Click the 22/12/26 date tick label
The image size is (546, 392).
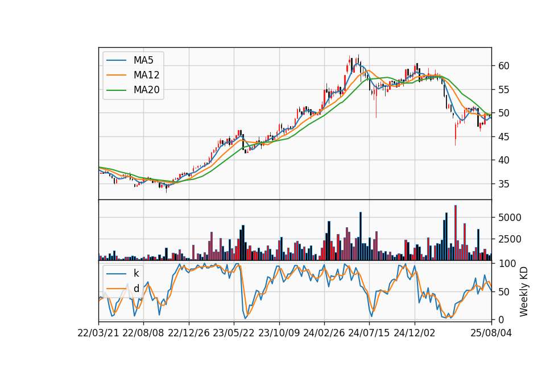click(x=189, y=333)
